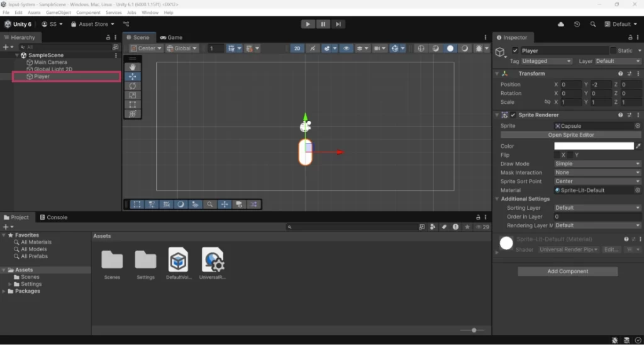Viewport: 644px width, 345px height.
Task: Open Unity cloud services icon
Action: 561,25
